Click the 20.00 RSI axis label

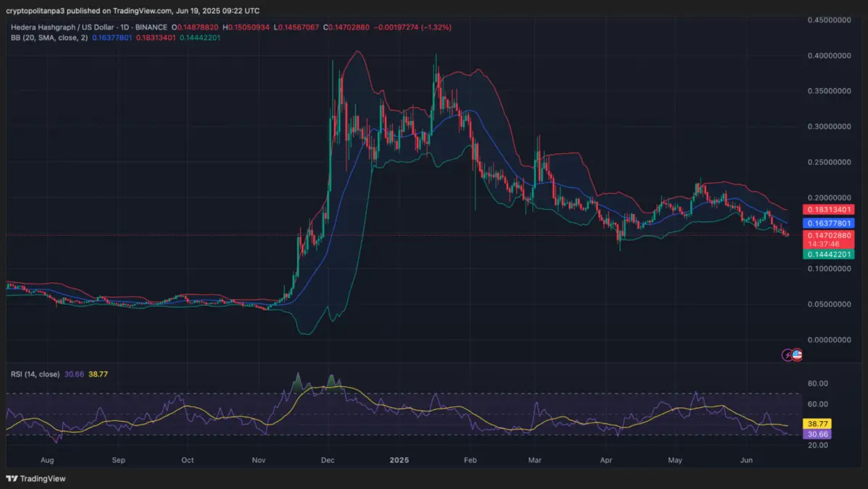819,445
